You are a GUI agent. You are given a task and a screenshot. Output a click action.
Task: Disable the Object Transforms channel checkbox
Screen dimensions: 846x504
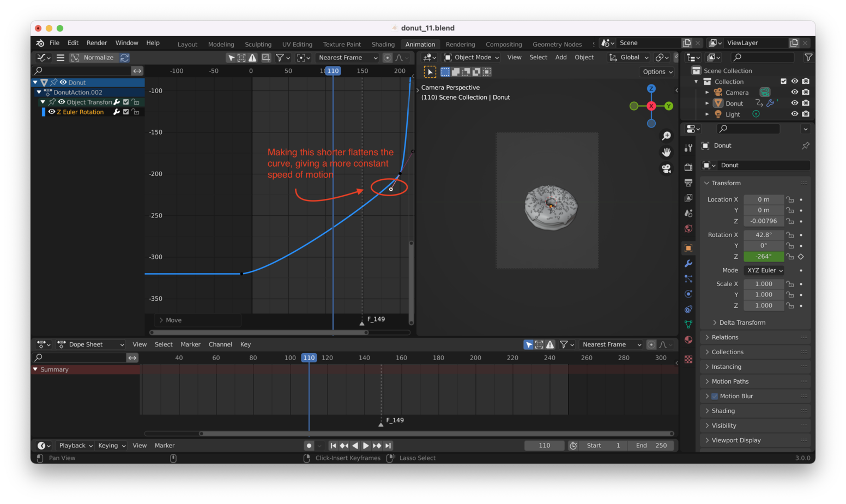pos(126,102)
